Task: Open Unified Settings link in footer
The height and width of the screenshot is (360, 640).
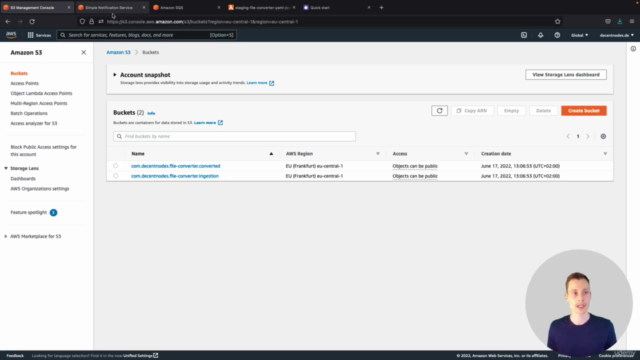Action: tap(140, 356)
